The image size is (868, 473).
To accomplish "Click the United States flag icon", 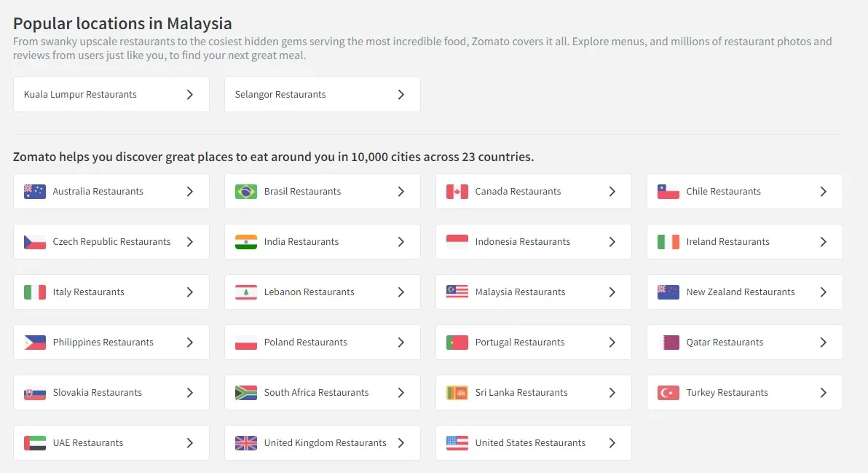I will pos(457,443).
